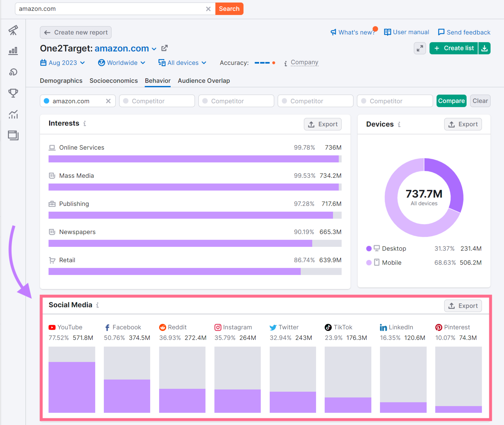Open the User manual link
Screen dimensions: 504x425
407,32
